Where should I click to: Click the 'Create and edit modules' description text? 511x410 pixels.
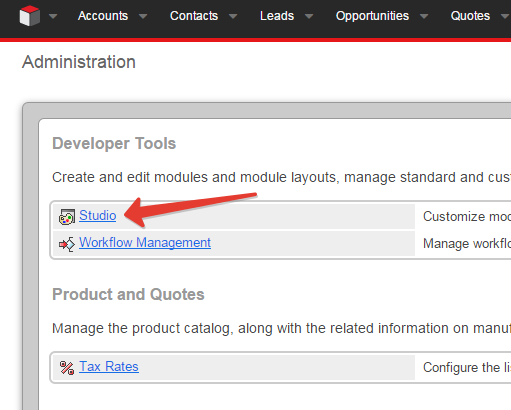(x=281, y=177)
